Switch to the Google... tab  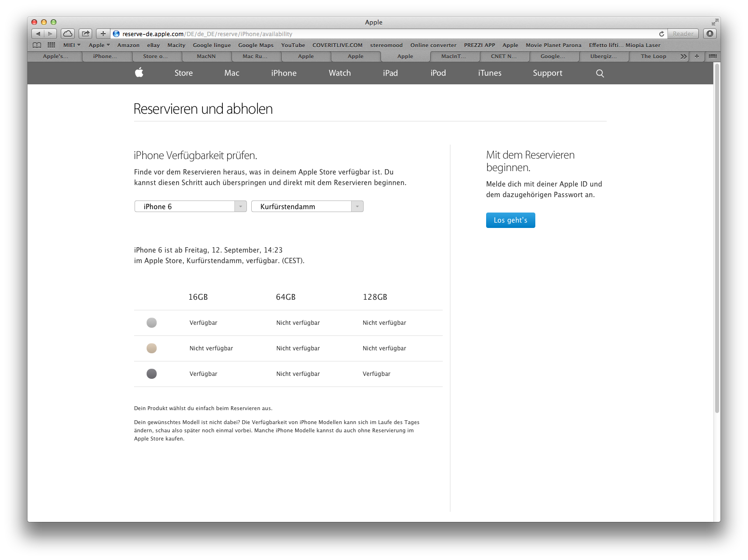point(553,56)
